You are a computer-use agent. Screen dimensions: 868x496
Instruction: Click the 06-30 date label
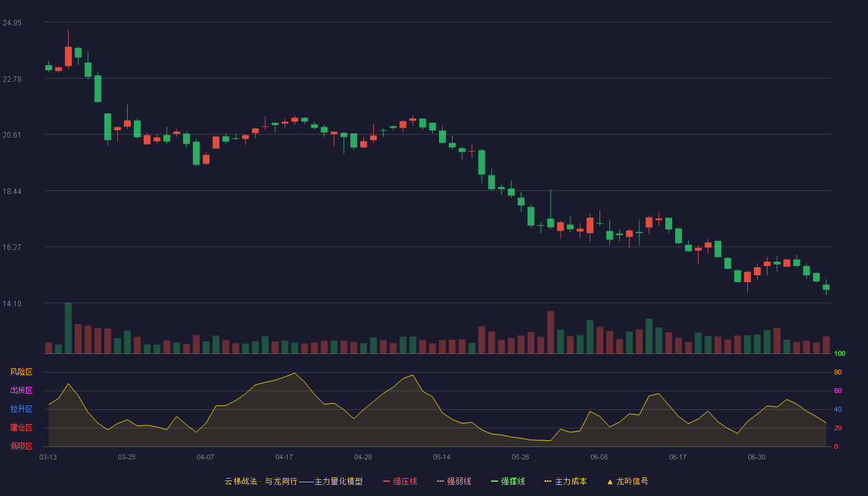tap(756, 457)
